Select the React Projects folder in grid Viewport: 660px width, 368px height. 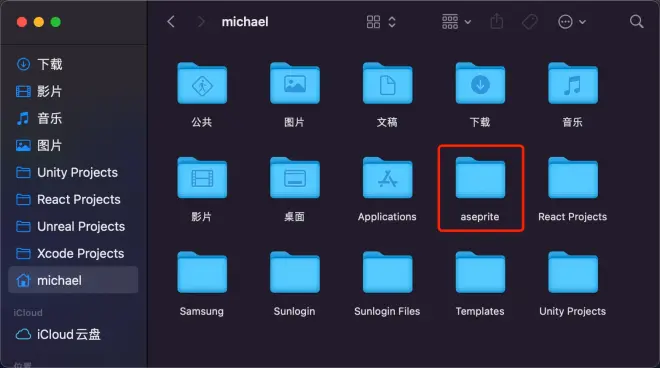click(573, 177)
